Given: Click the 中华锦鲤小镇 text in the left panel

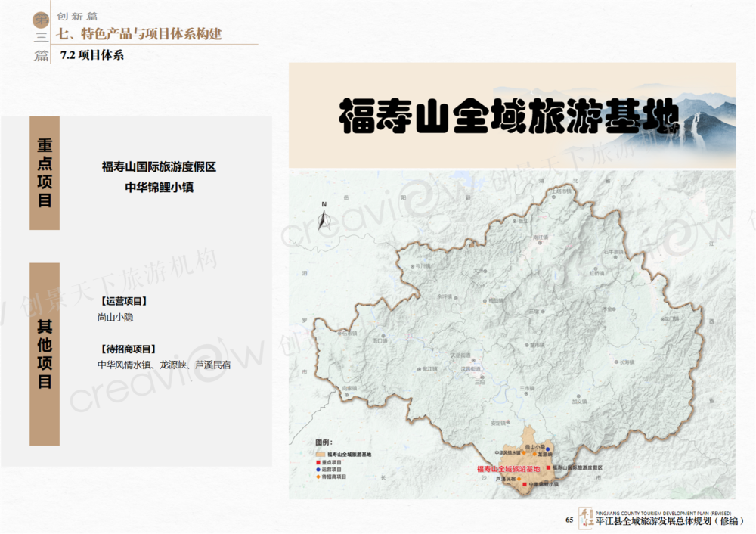Looking at the screenshot, I should [159, 187].
